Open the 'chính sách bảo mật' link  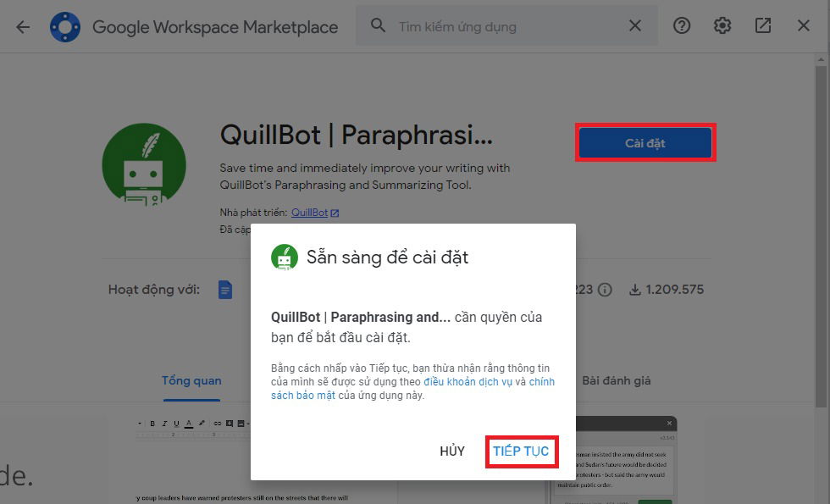tap(413, 389)
